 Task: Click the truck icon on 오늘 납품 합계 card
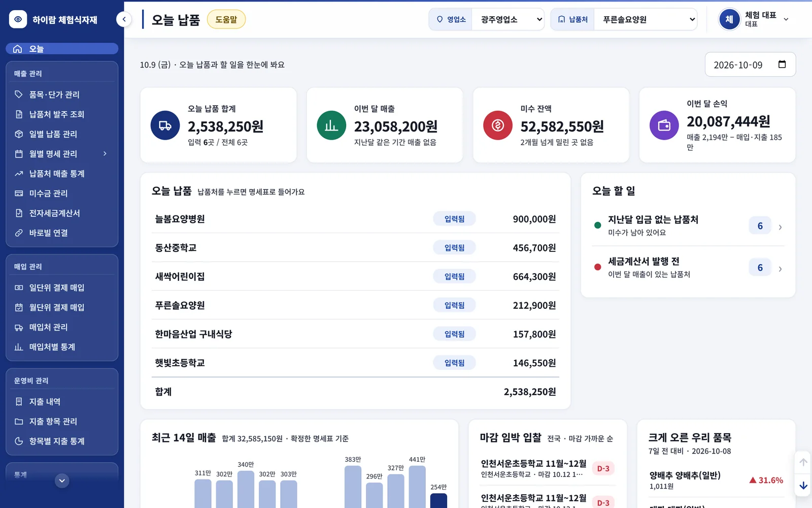165,125
